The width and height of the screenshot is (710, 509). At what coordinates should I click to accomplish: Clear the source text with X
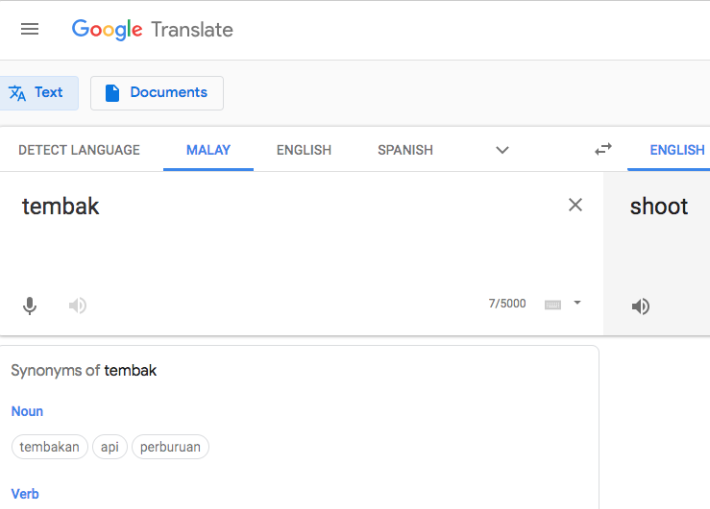coord(575,205)
